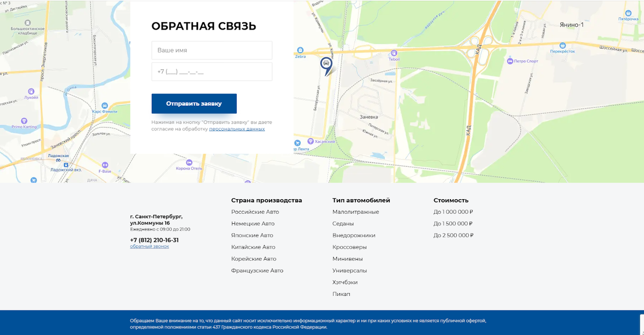
Task: Select the Пятёрочка store icon
Action: pos(628,13)
